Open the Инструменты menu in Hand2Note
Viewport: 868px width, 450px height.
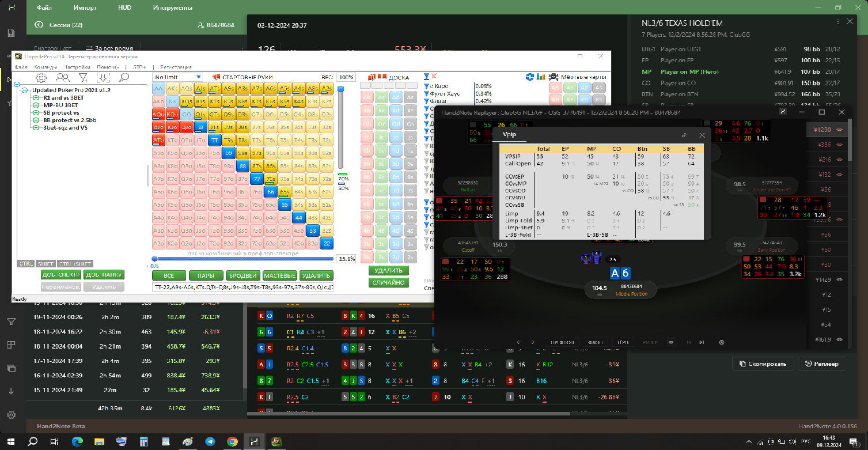pyautogui.click(x=173, y=9)
